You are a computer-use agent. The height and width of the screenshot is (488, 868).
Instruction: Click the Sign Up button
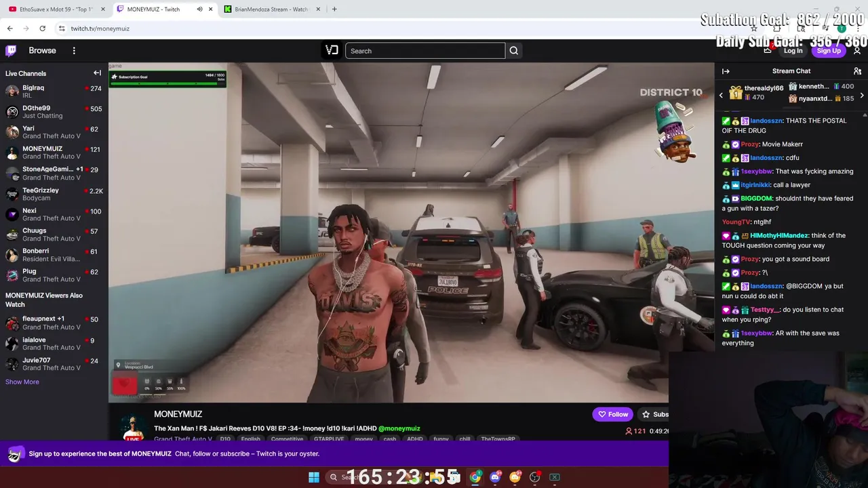tap(829, 51)
